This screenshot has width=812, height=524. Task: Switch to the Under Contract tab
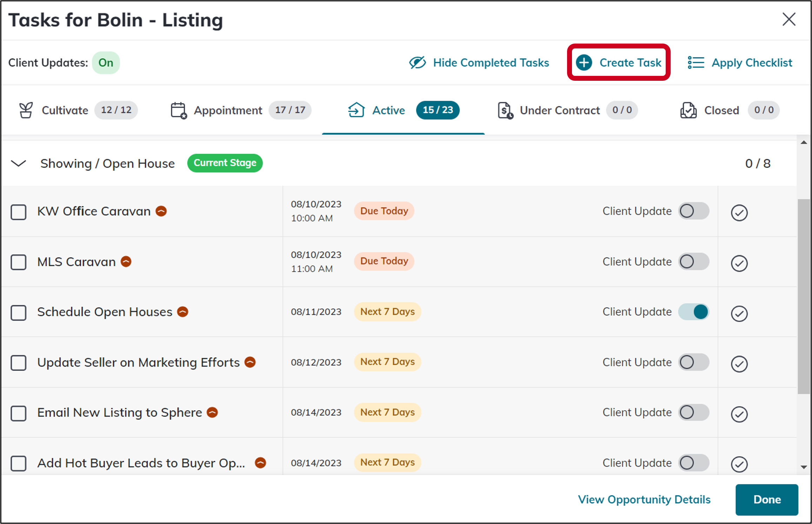559,110
